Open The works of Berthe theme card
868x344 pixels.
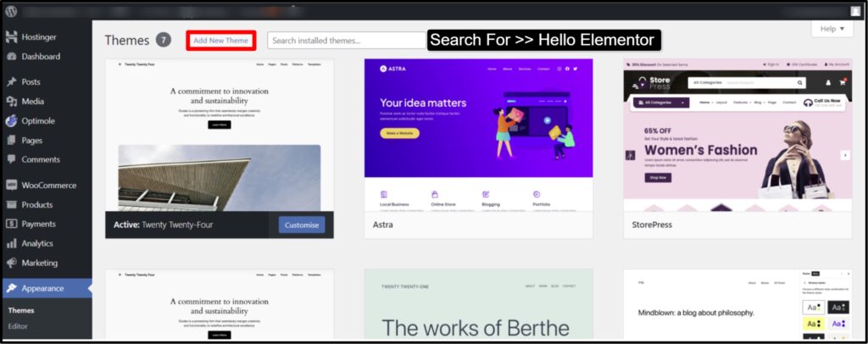[x=478, y=305]
